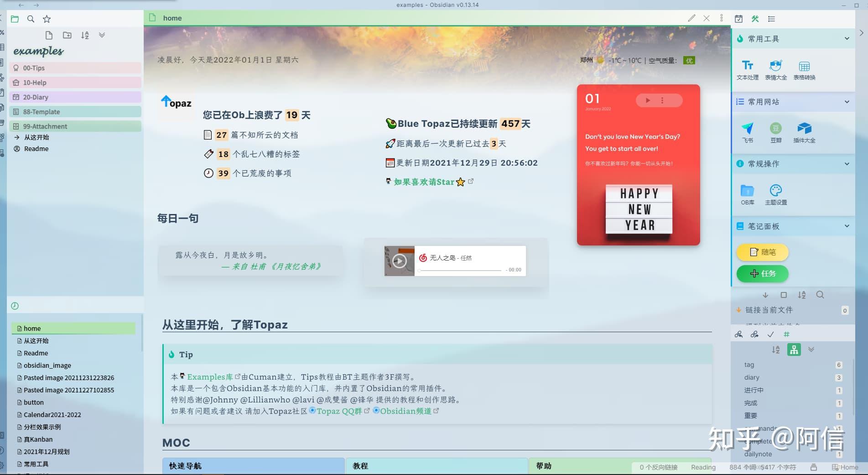Viewport: 868px width, 475px height.
Task: Toggle hierarchical tag view
Action: click(794, 350)
